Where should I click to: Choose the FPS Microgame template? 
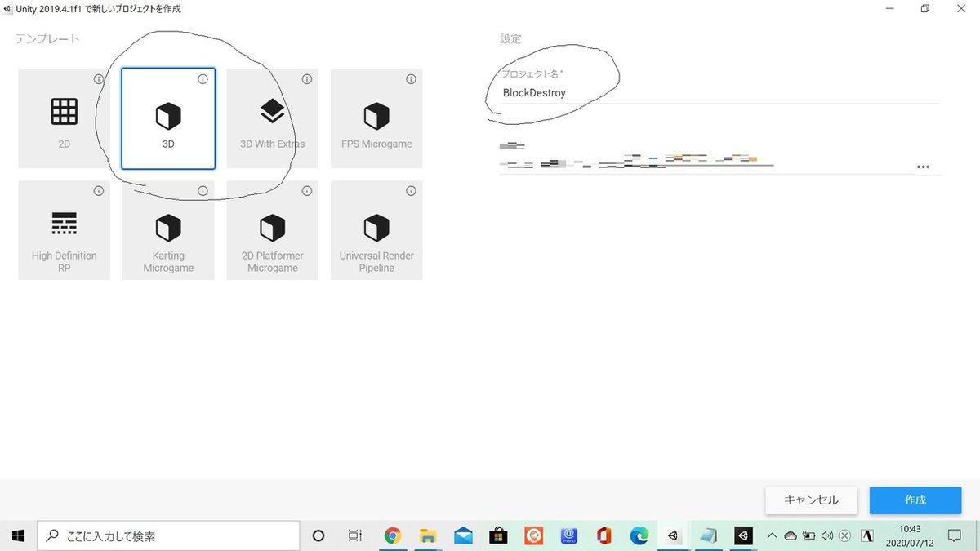[x=376, y=118]
